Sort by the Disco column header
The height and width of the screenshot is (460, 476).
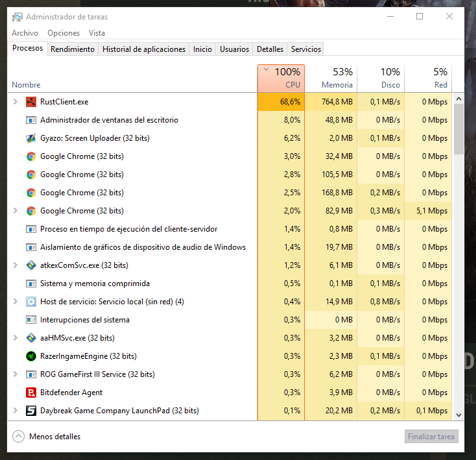click(381, 79)
